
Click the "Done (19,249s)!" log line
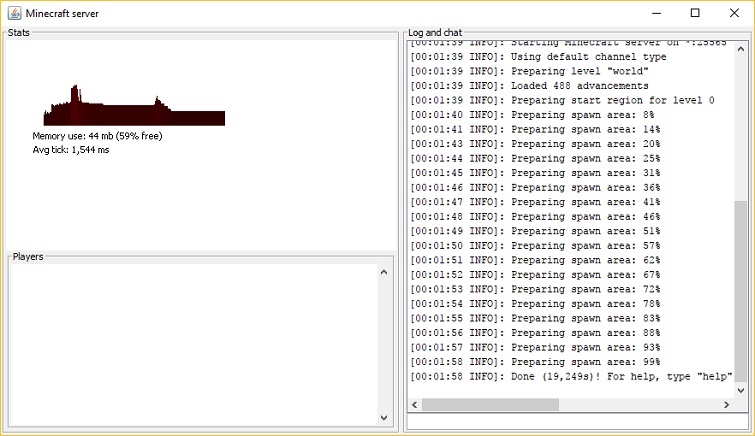click(571, 376)
